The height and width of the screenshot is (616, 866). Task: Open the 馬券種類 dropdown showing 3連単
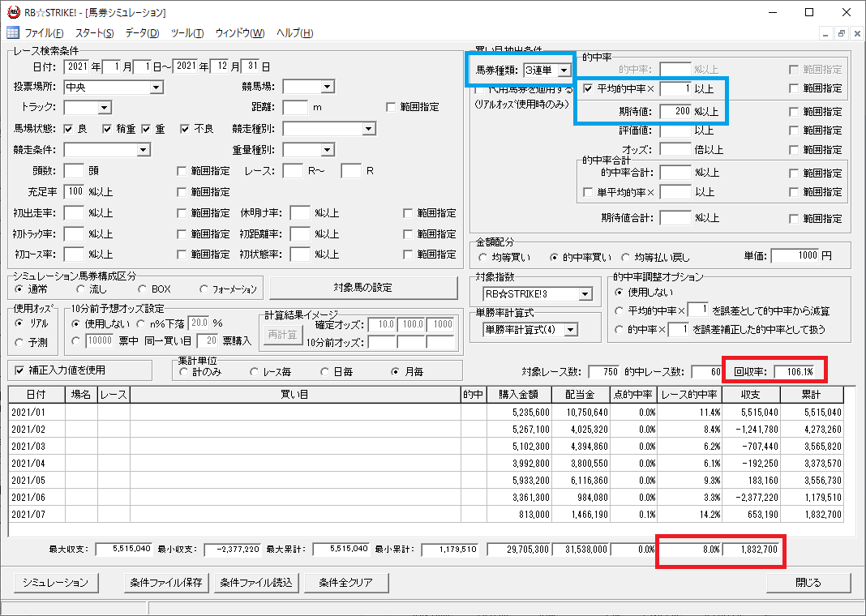tap(564, 70)
